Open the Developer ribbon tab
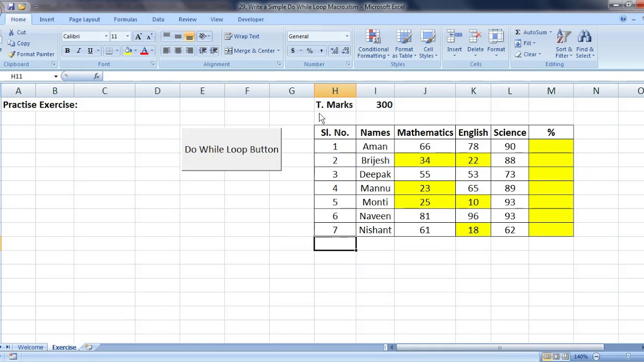 click(251, 20)
